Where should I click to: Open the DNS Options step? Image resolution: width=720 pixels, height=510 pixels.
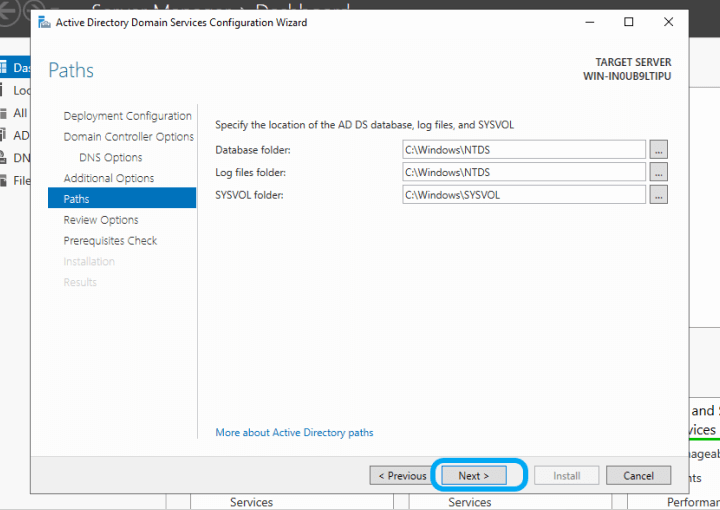(111, 157)
